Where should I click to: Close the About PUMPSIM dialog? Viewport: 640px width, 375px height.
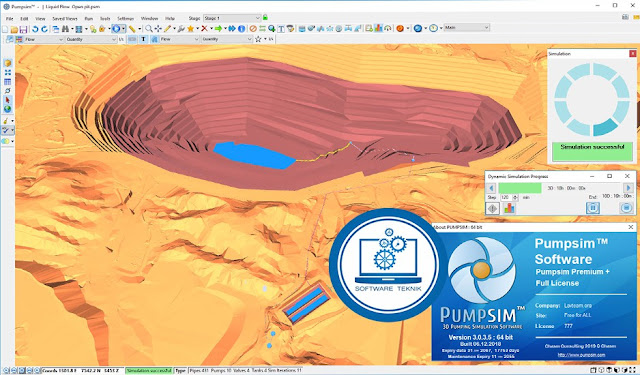[x=631, y=227]
